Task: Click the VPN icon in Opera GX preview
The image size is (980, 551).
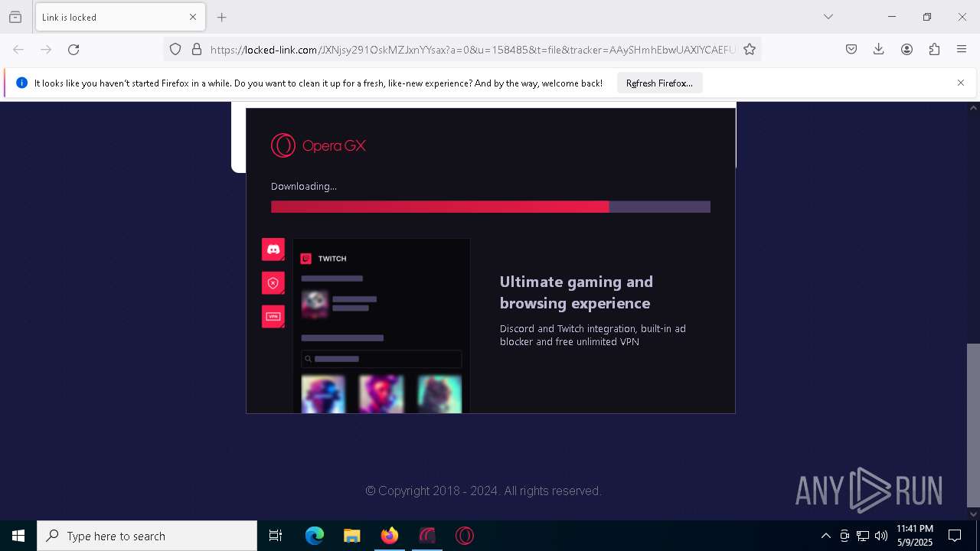Action: coord(273,317)
